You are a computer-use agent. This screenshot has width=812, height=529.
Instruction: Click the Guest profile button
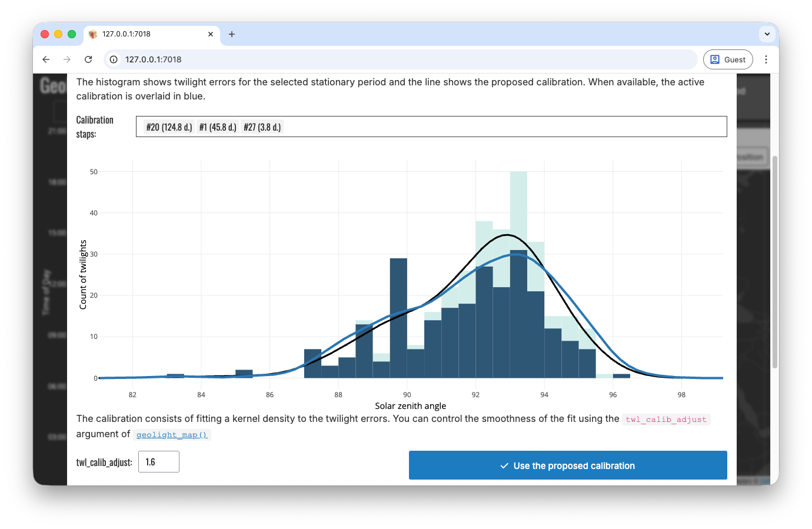728,59
